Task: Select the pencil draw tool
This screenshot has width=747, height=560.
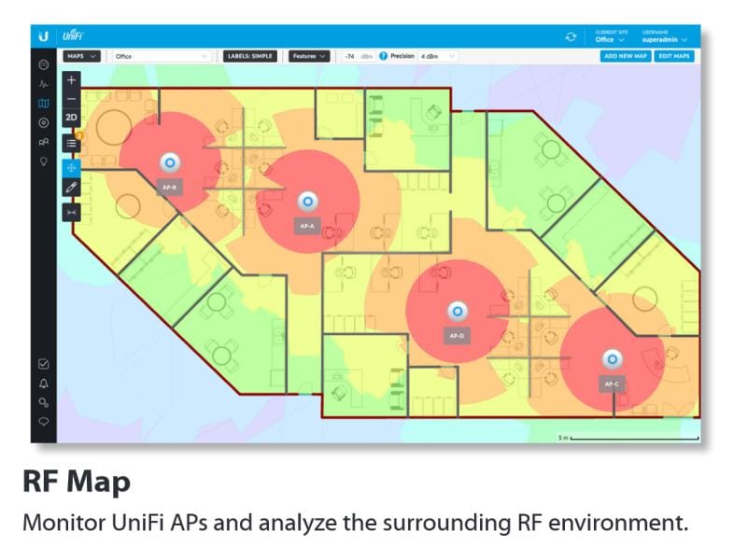Action: click(72, 188)
